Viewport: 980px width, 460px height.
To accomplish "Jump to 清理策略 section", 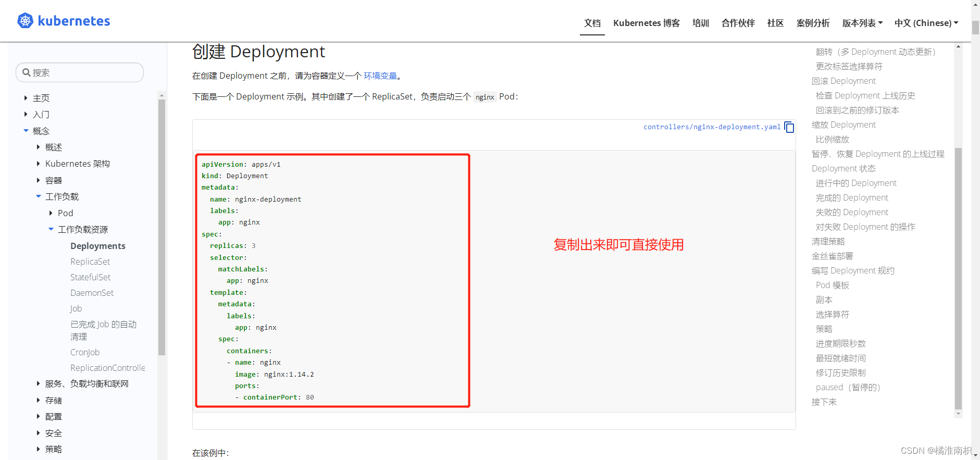I will 828,242.
